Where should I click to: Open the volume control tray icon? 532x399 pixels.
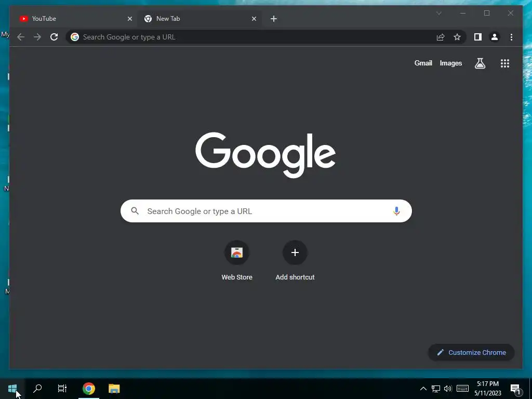pyautogui.click(x=448, y=389)
